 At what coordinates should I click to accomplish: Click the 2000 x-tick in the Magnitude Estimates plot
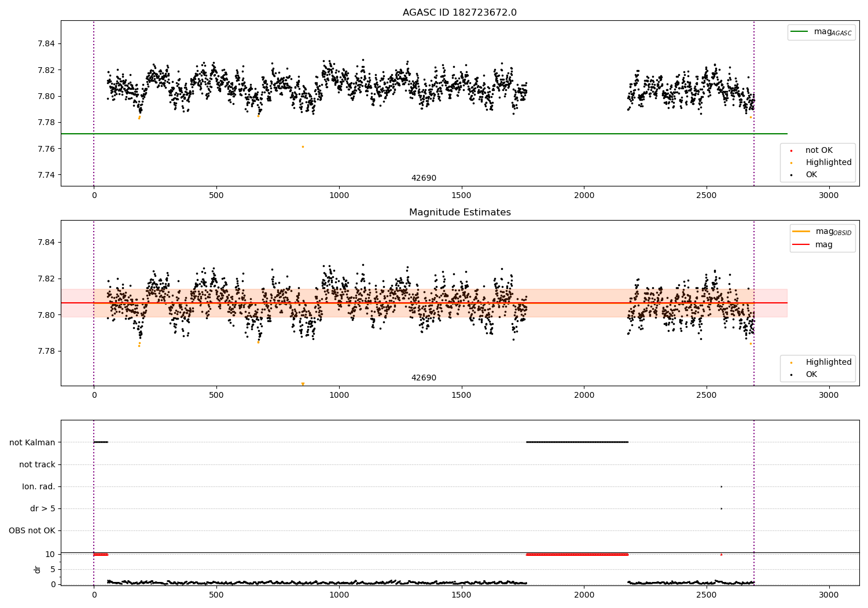click(584, 395)
